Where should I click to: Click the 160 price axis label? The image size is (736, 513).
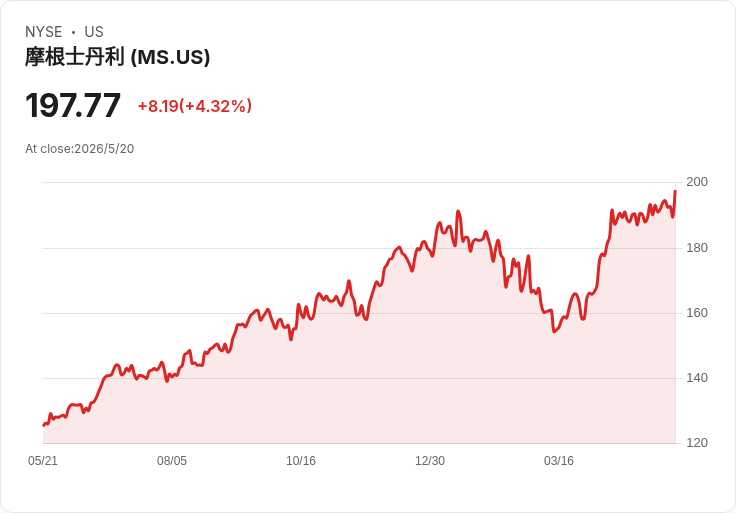697,313
